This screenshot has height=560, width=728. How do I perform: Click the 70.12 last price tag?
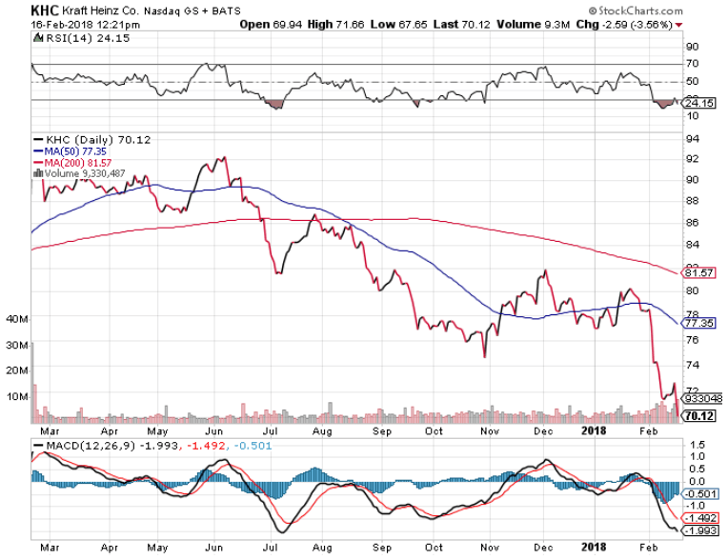(700, 415)
